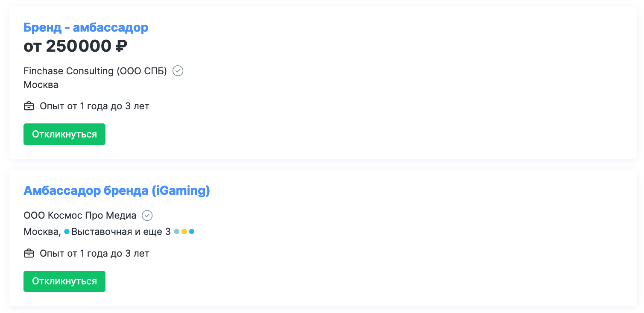Click blue metro dot before Выставочная
644x313 pixels.
[67, 232]
